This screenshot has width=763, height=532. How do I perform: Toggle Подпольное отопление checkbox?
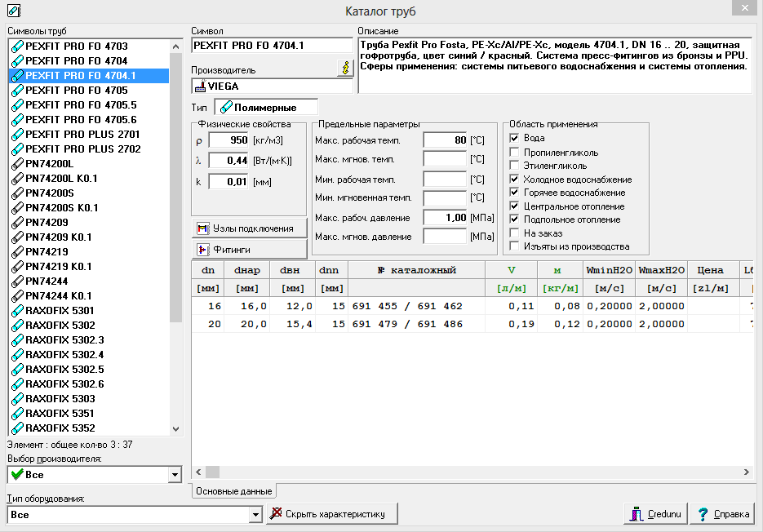[x=514, y=219]
